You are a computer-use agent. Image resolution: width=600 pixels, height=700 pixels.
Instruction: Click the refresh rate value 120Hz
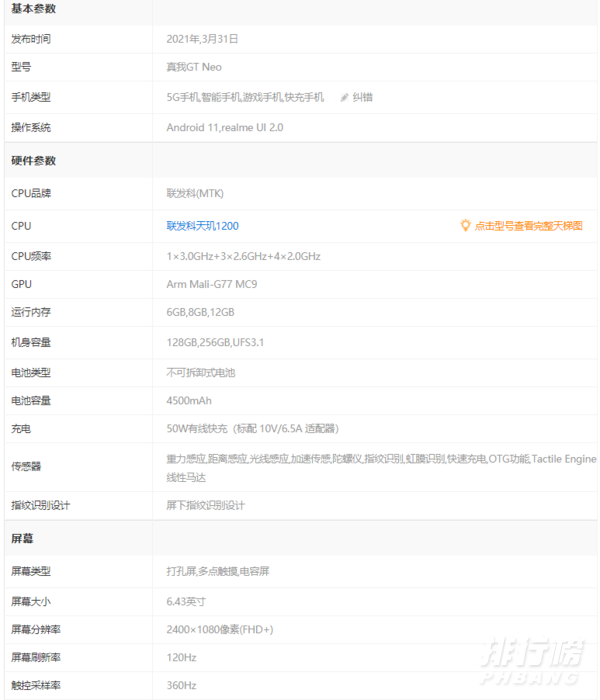[181, 658]
